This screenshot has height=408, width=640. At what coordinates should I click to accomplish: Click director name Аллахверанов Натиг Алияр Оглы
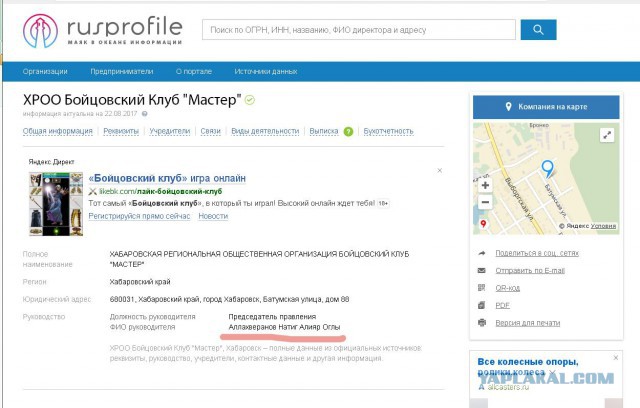click(284, 327)
